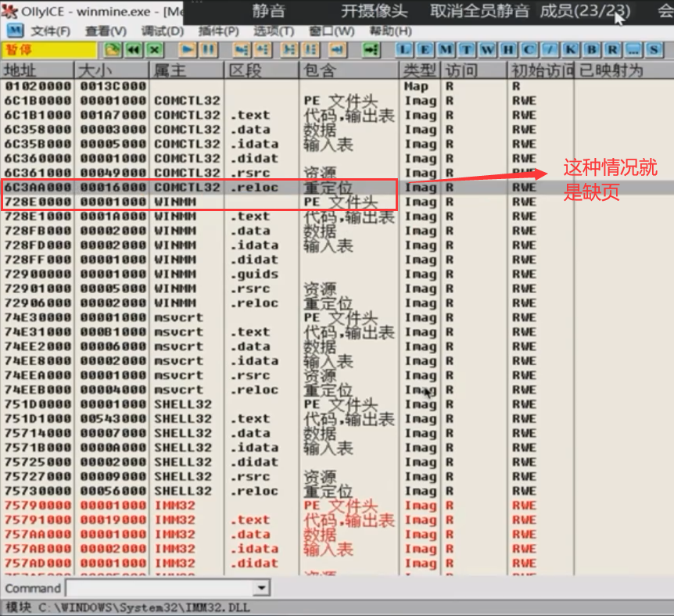
Task: Expand the Command combo box arrow
Action: (x=261, y=588)
